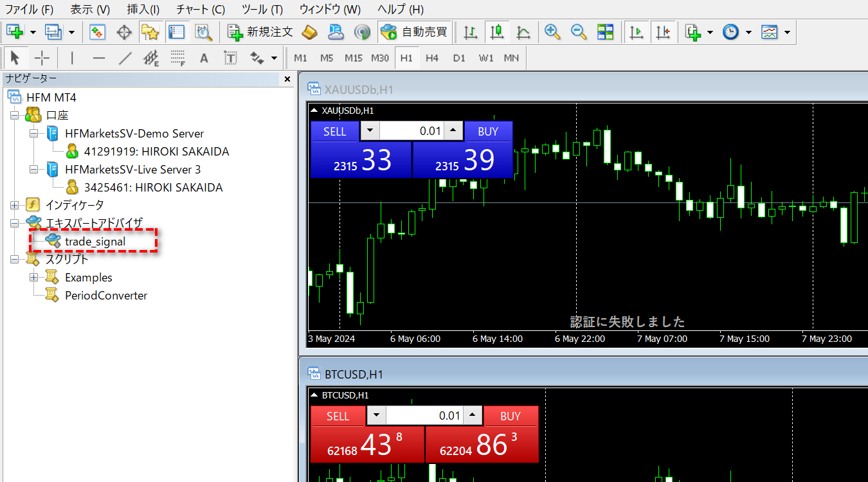Open the new chart toolbar icon
The width and height of the screenshot is (868, 482).
coord(14,31)
